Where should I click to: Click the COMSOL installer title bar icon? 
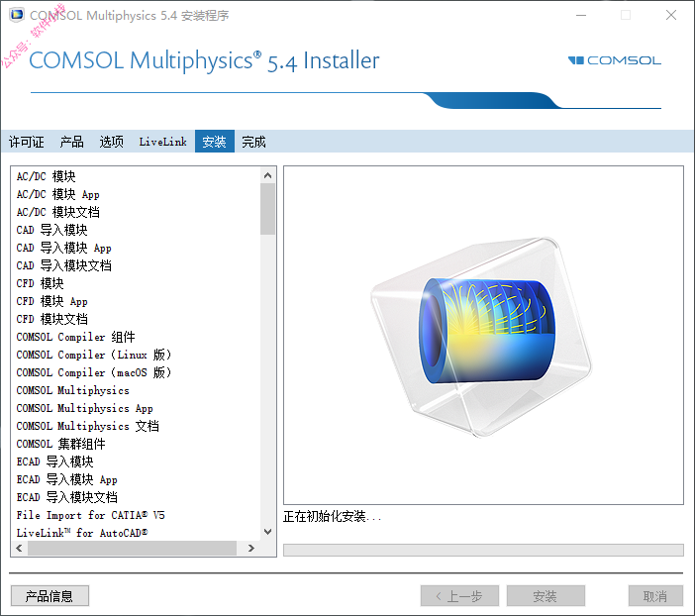[x=17, y=15]
